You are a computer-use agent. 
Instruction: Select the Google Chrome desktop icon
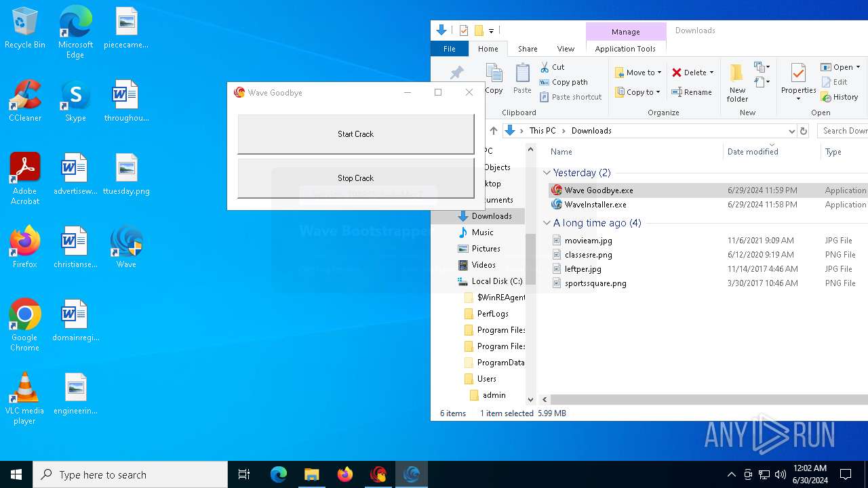coord(25,325)
